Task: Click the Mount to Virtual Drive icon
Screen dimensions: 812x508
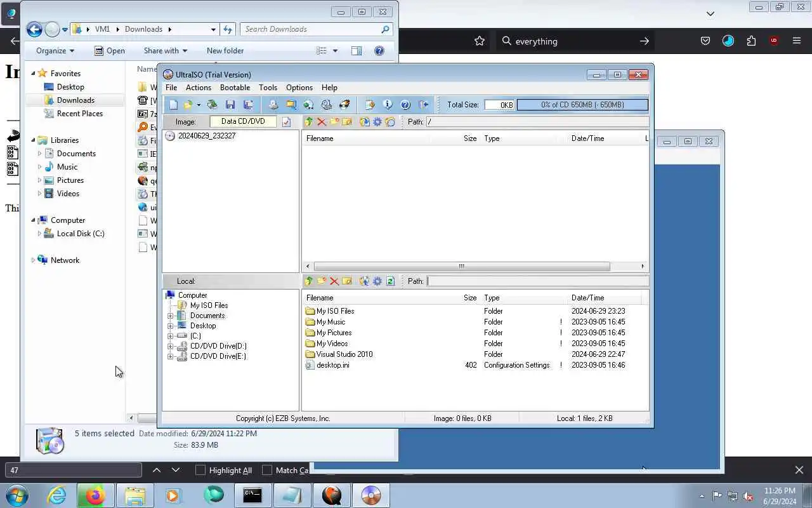Action: pyautogui.click(x=327, y=105)
